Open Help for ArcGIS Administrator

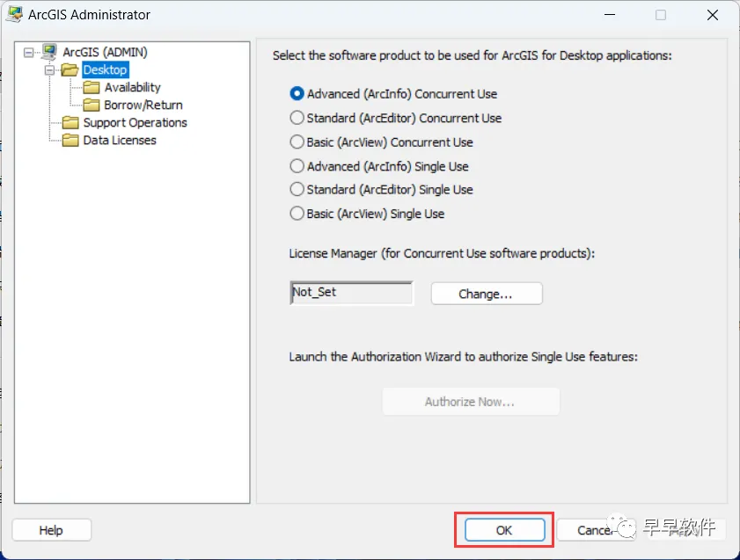pos(51,530)
